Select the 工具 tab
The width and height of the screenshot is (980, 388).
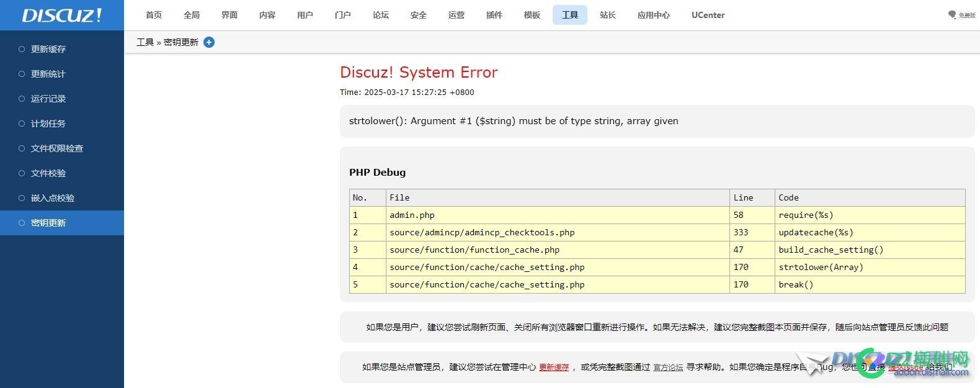point(570,15)
